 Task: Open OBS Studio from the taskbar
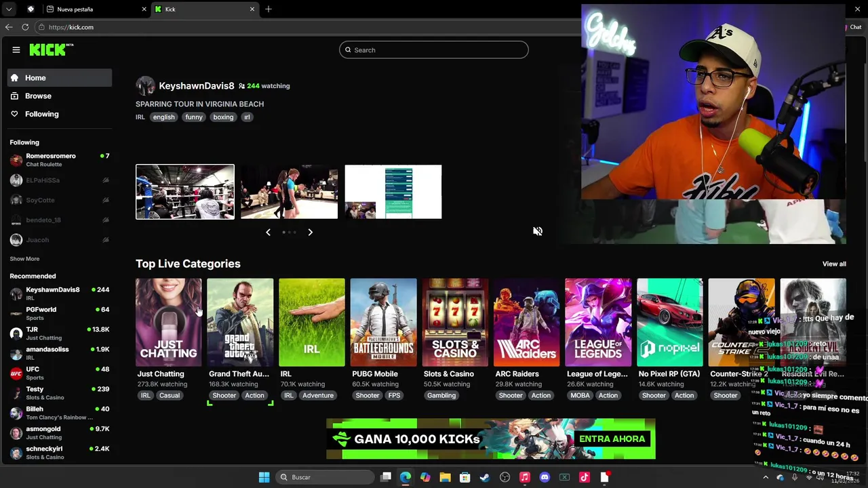[505, 477]
